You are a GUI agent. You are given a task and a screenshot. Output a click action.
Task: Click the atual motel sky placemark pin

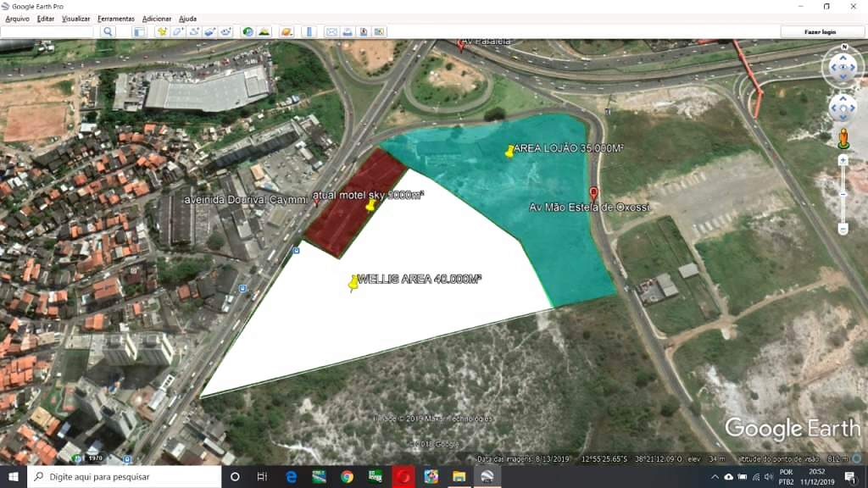pos(370,205)
